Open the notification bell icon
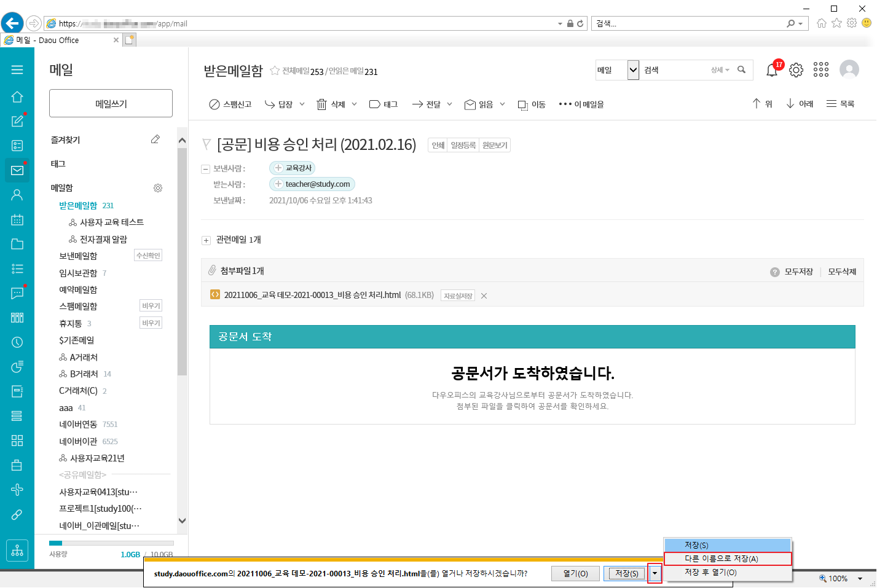The height and width of the screenshot is (588, 877). tap(772, 70)
